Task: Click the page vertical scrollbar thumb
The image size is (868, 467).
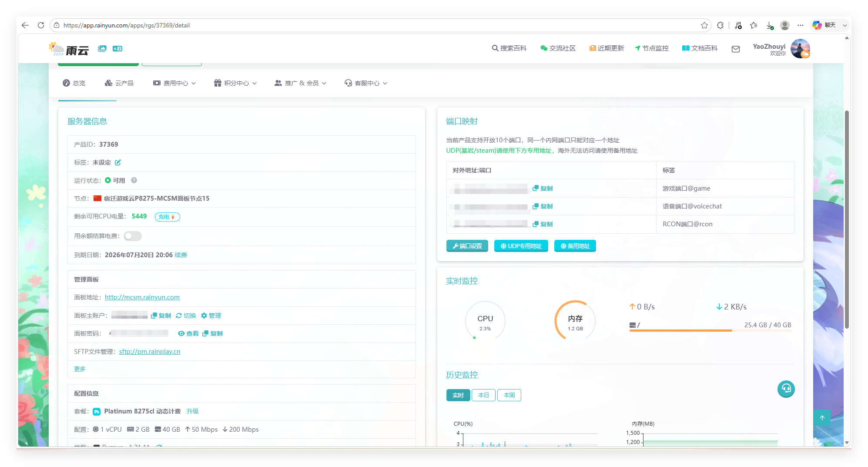Action: (x=847, y=219)
